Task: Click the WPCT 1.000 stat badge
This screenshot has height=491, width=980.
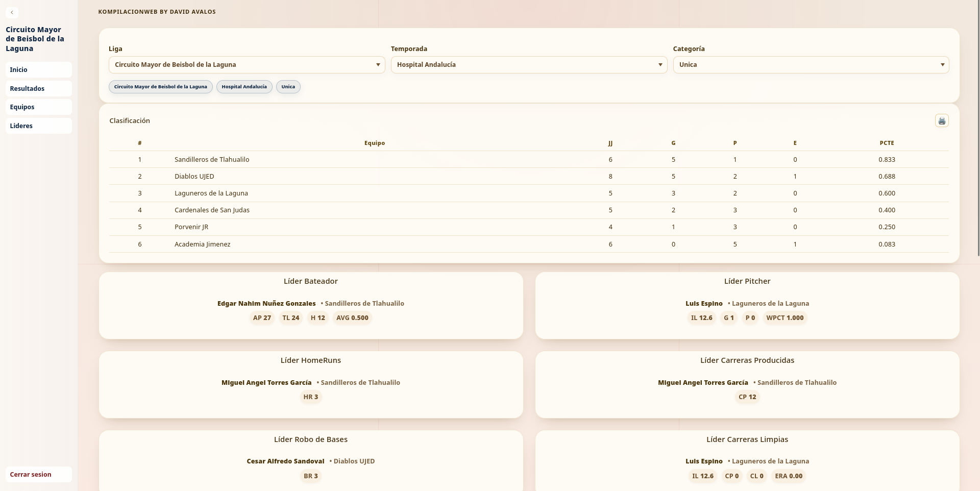Action: [x=785, y=317]
